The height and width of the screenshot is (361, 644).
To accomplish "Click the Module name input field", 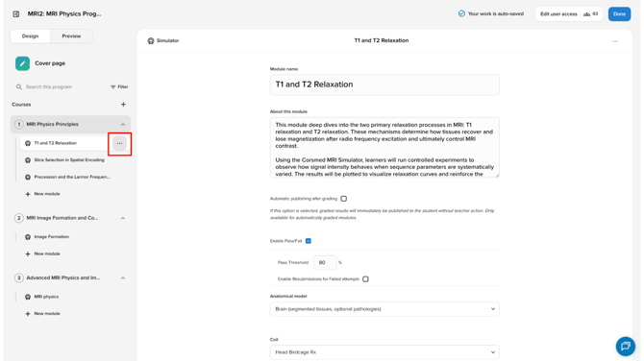I will (384, 84).
